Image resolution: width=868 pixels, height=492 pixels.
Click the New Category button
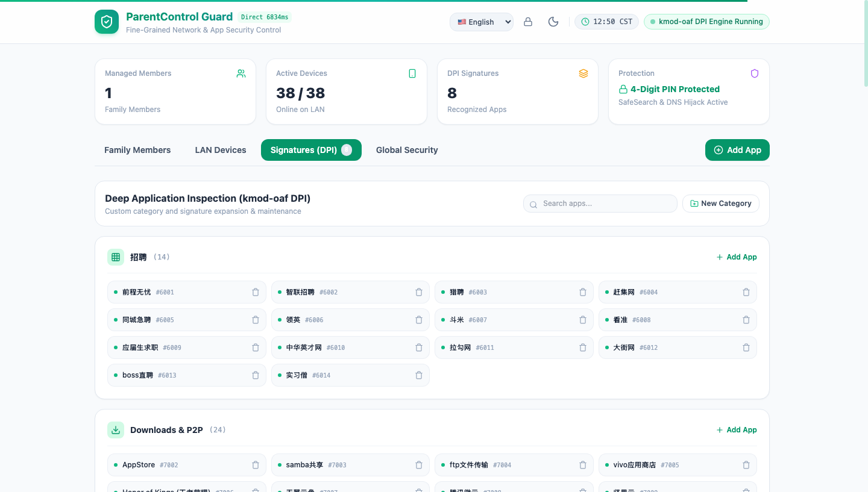pos(721,204)
